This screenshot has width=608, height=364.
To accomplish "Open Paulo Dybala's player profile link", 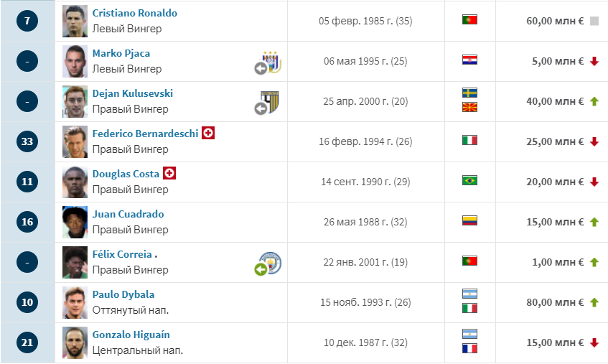I will pyautogui.click(x=123, y=294).
